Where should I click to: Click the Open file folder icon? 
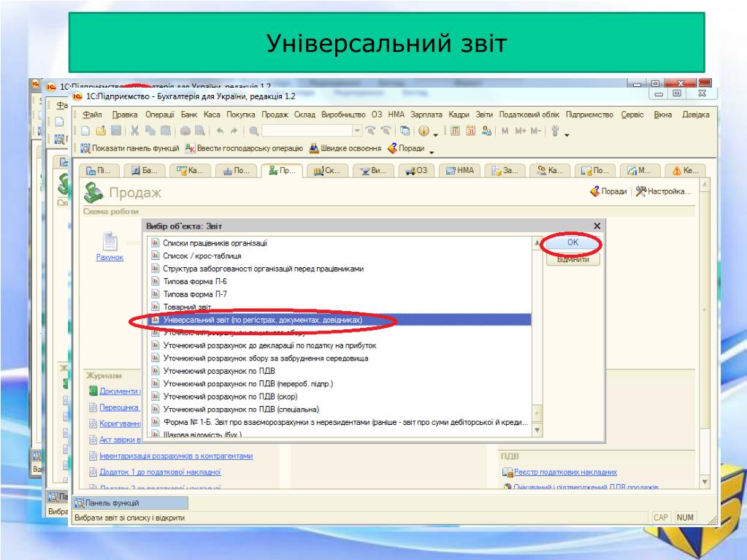[101, 131]
